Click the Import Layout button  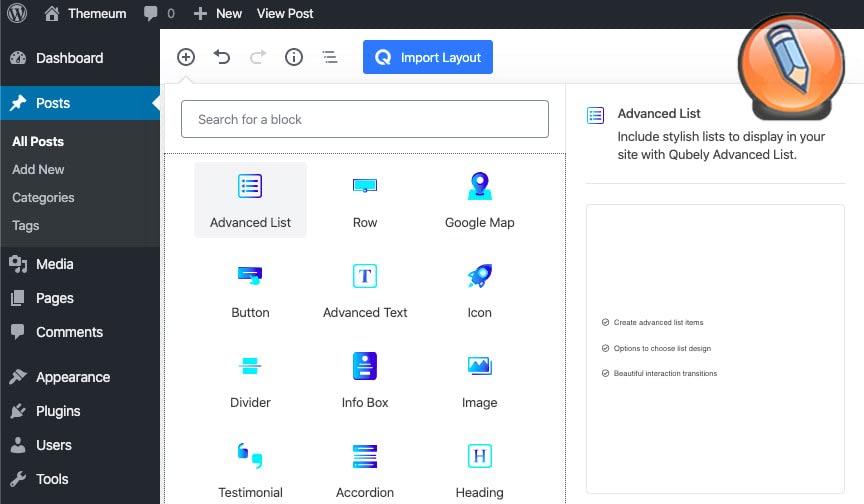(428, 57)
